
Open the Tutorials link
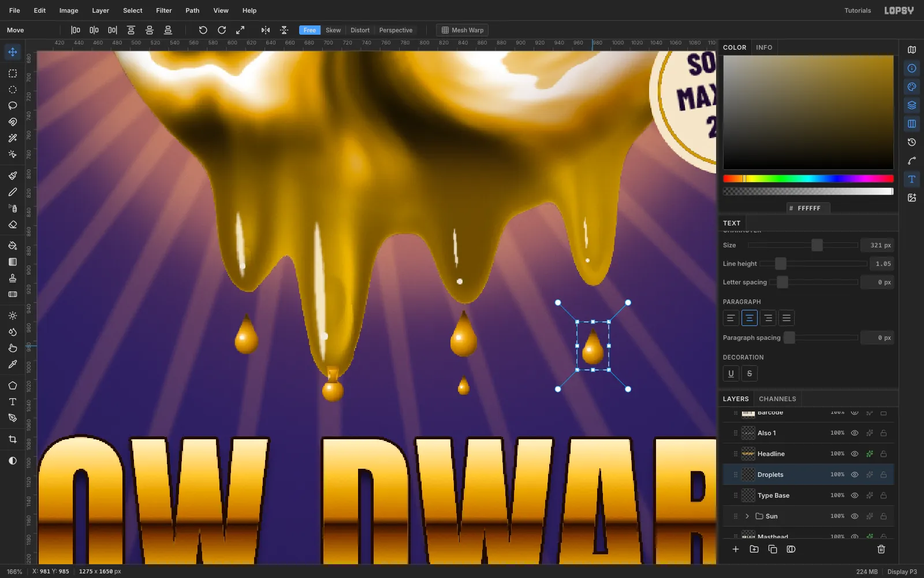858,10
